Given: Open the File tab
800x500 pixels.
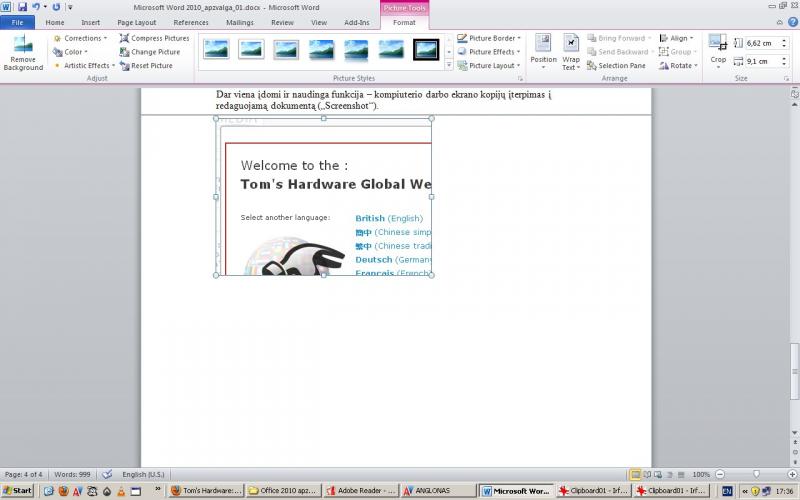Looking at the screenshot, I should (x=17, y=22).
